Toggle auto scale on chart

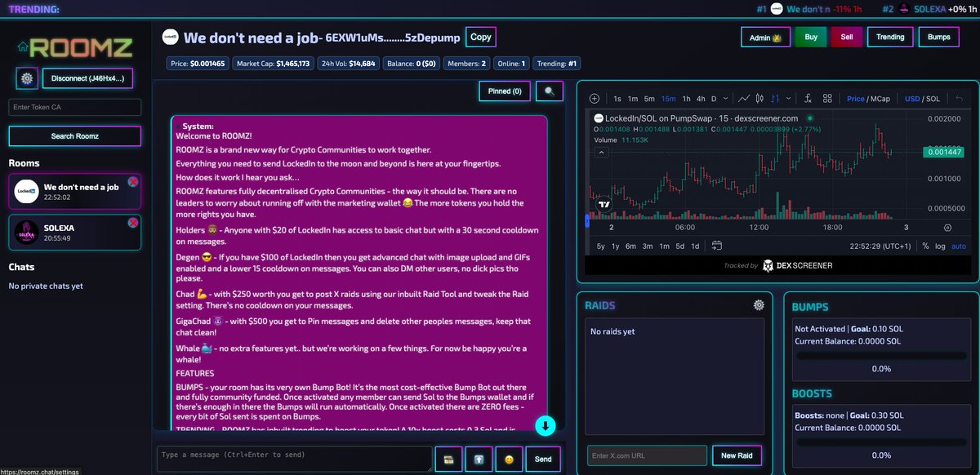coord(959,246)
